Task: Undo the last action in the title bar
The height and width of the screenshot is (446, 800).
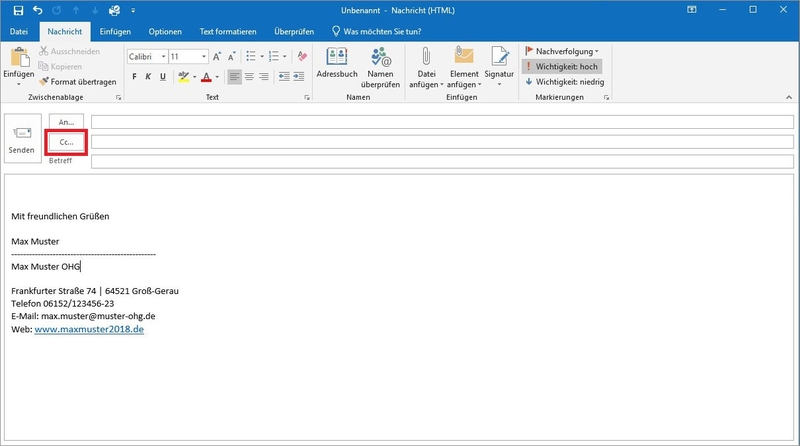Action: 38,10
